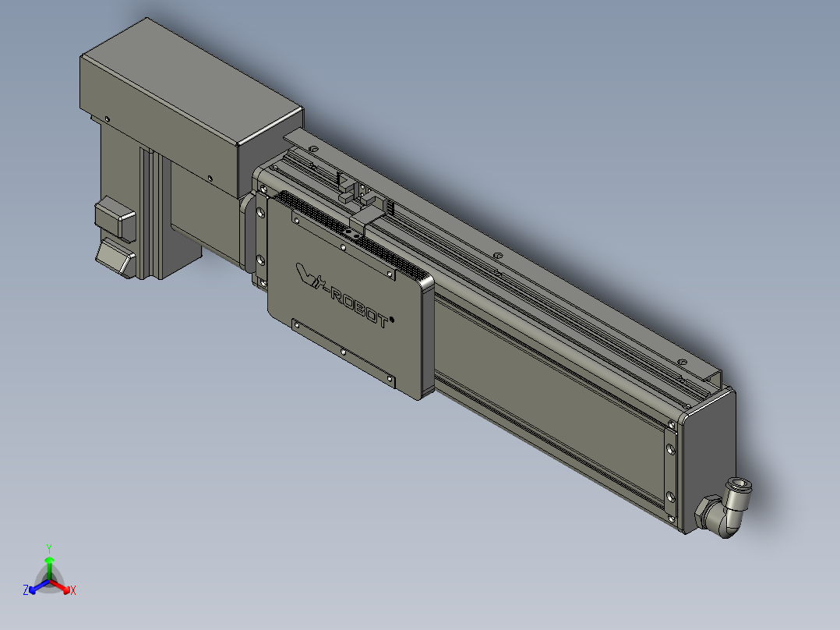This screenshot has width=840, height=630.
Task: Click the red X axis of the triad
Action: pos(62,587)
